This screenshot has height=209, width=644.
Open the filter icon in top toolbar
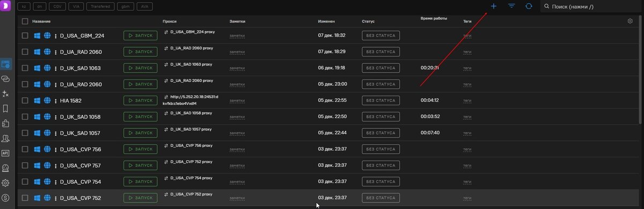[x=511, y=6]
